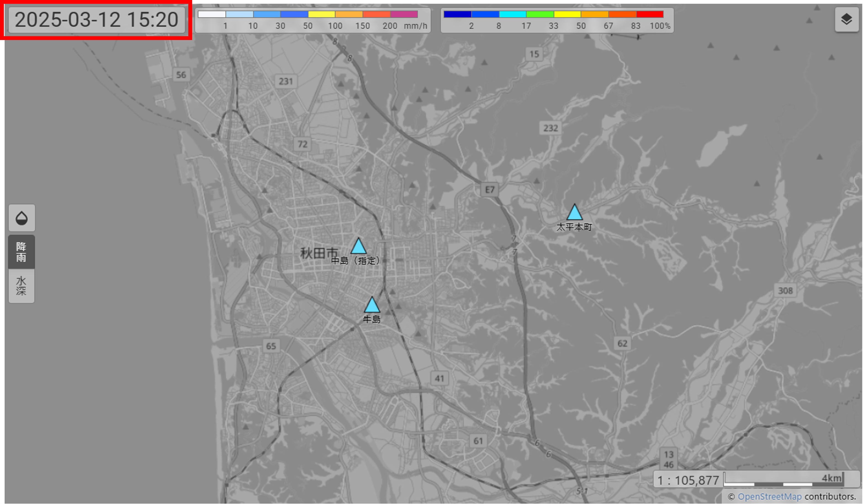Click the dark blue 2% legend swatch

pos(457,14)
